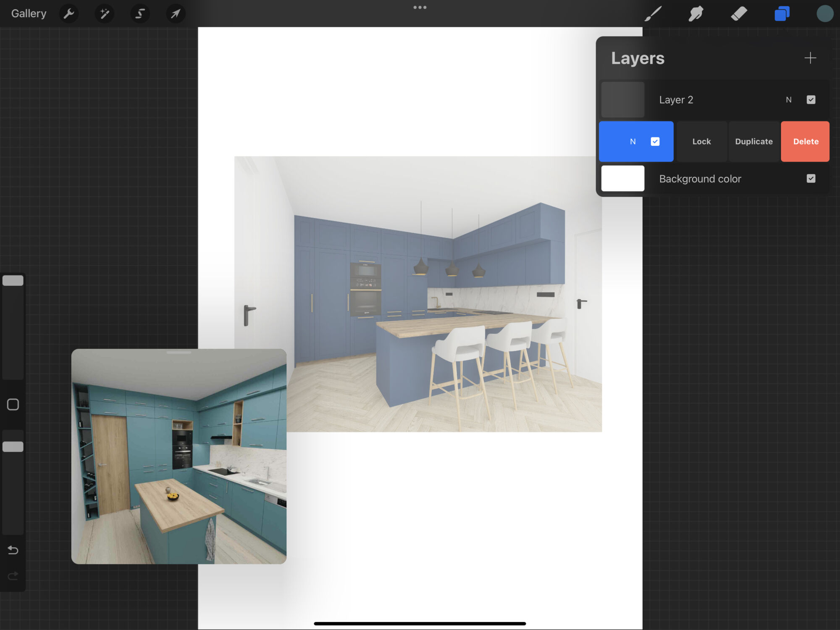Open the Actions wrench menu

tap(69, 13)
